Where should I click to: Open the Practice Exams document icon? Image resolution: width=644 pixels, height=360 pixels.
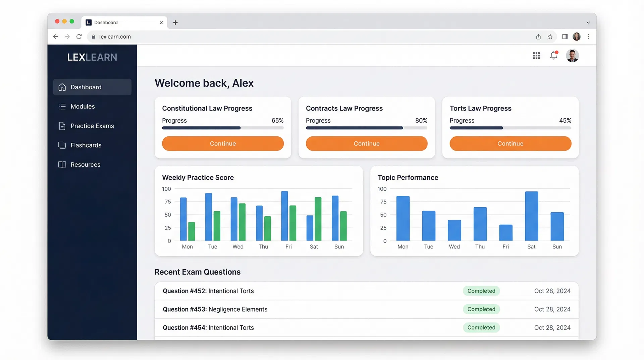(x=62, y=126)
